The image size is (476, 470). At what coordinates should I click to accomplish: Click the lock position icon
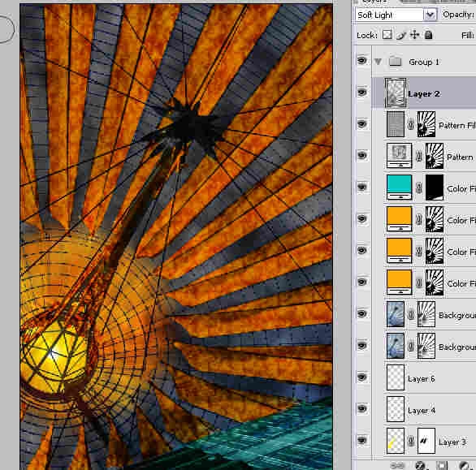click(414, 35)
